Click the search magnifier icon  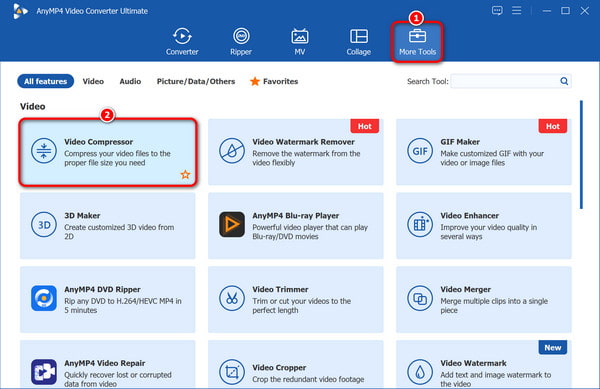coord(564,81)
